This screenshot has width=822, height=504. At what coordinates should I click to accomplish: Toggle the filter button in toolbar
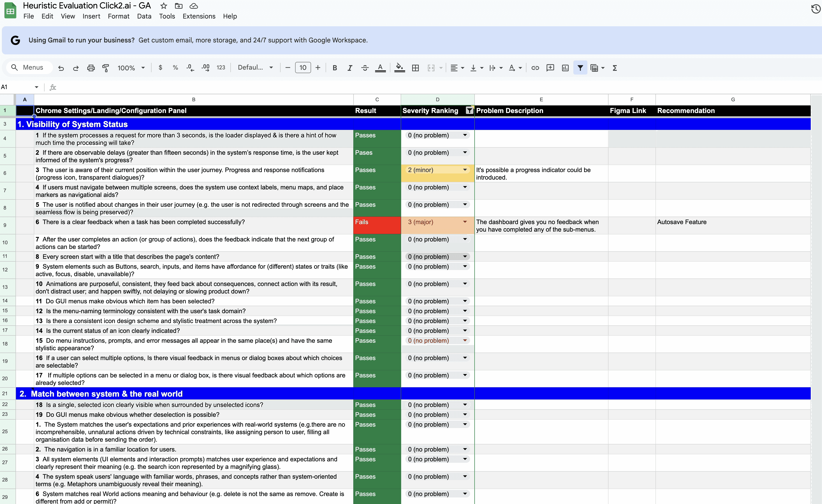point(580,68)
